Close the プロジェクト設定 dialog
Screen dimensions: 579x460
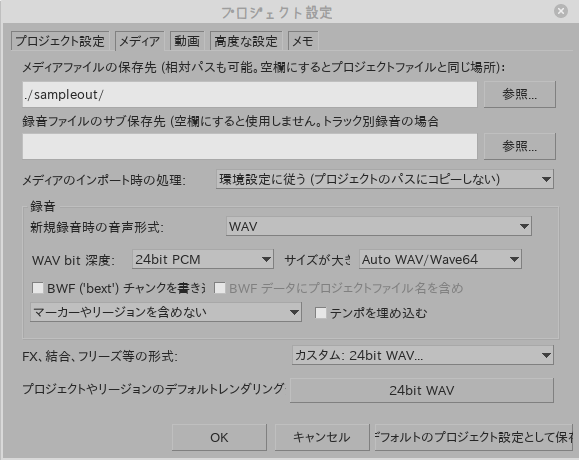(561, 11)
